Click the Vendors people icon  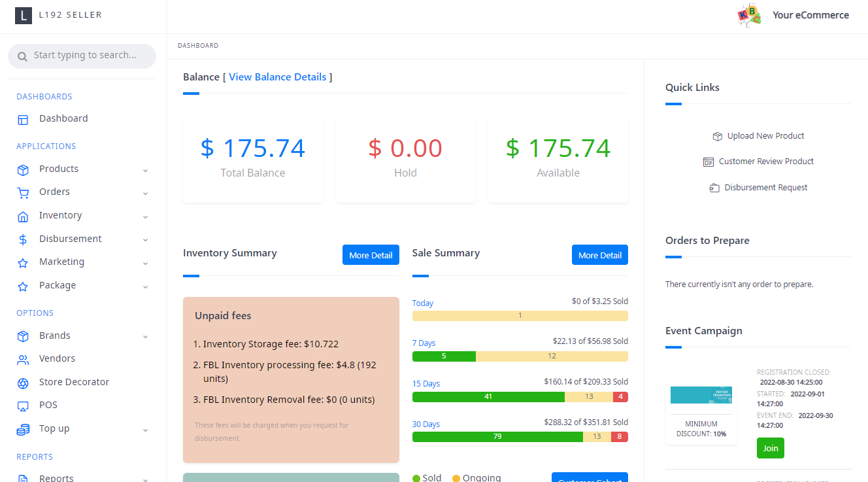(x=24, y=358)
